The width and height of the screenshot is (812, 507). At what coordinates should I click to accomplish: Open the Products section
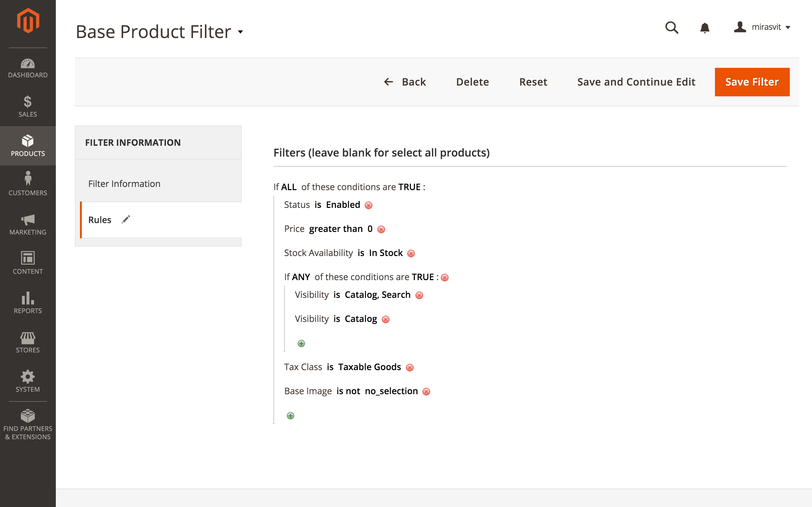tap(28, 145)
